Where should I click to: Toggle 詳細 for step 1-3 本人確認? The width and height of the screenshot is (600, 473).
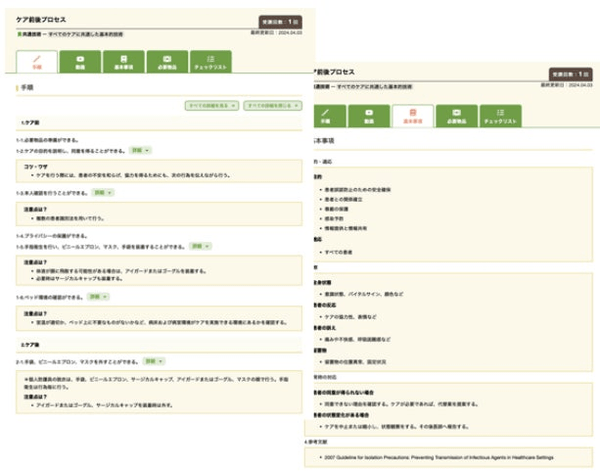pyautogui.click(x=101, y=191)
